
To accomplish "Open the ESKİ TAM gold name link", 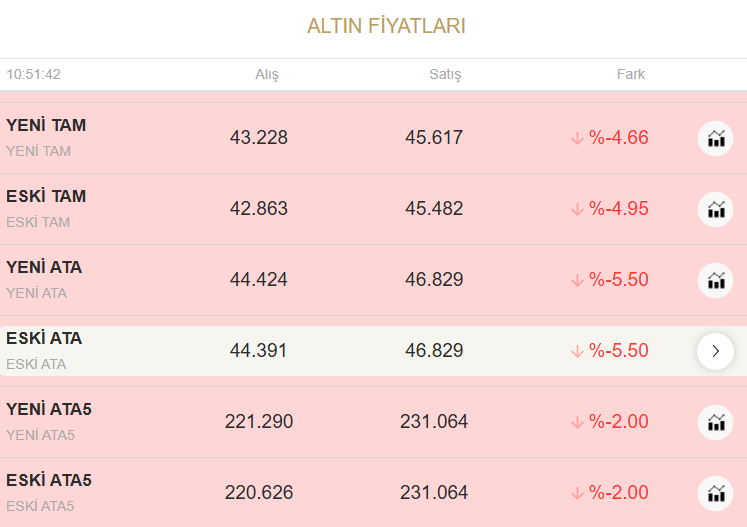I will pyautogui.click(x=46, y=197).
